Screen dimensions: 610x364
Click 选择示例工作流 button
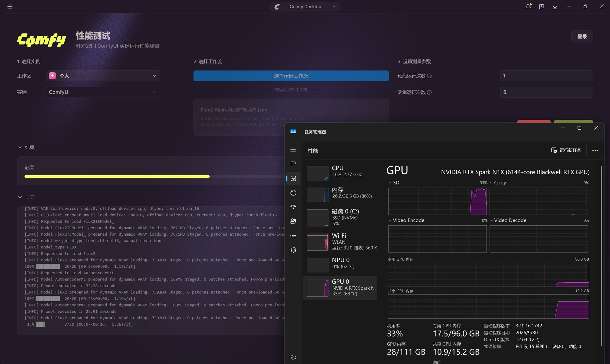point(291,76)
